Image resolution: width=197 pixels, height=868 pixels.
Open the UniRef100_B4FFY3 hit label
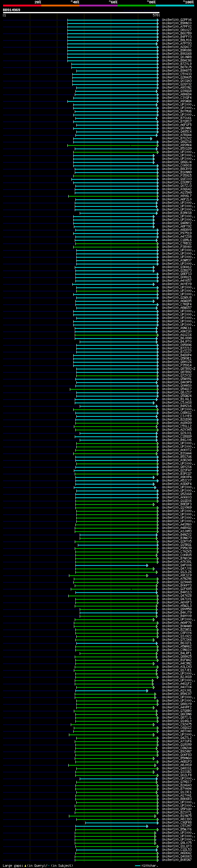click(x=177, y=37)
